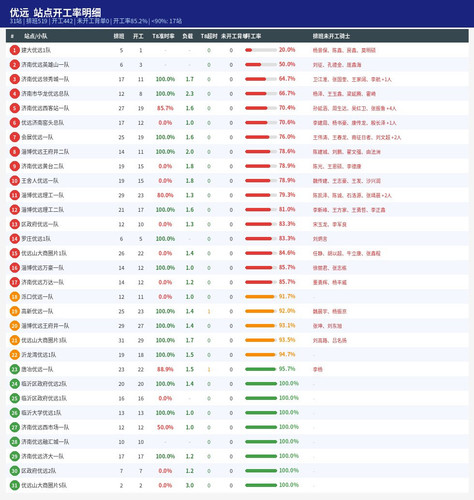
Task: Click the 2.0 load value in row 8
Action: pyautogui.click(x=190, y=152)
